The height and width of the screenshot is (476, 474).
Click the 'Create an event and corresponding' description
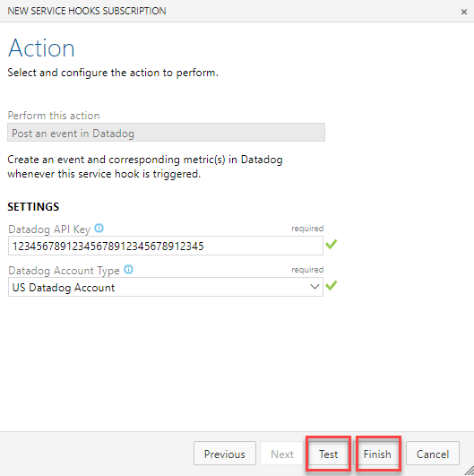tap(145, 167)
